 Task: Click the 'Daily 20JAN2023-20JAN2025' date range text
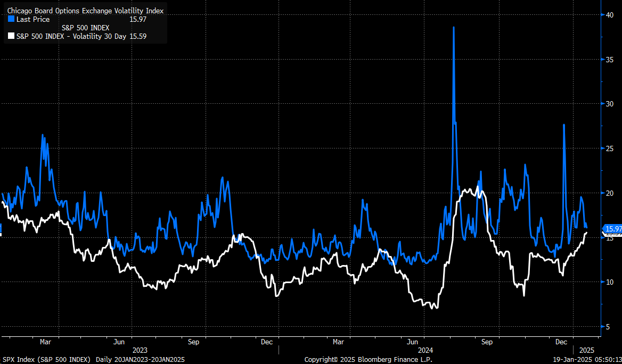click(140, 360)
